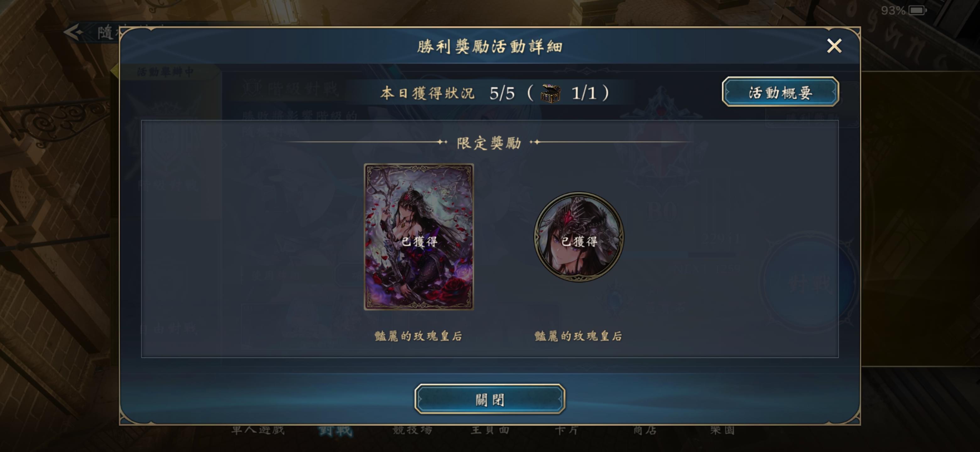
Task: Click the 限定獎勵 section header
Action: click(x=489, y=143)
